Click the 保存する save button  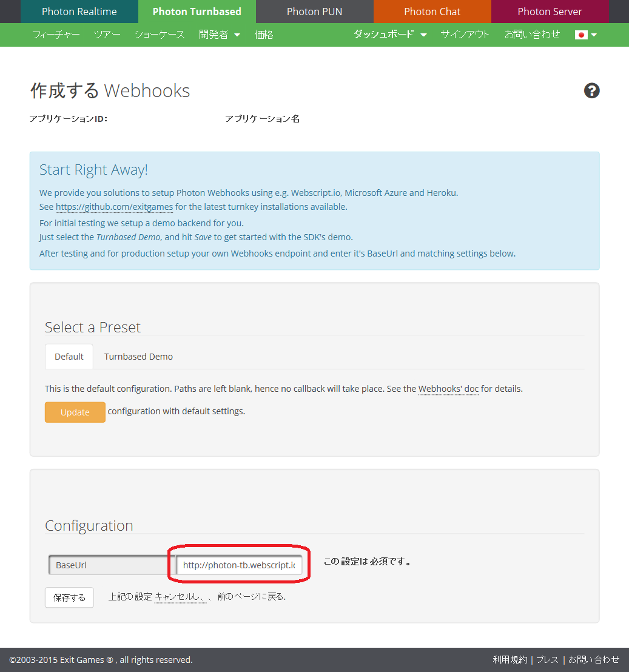[69, 597]
